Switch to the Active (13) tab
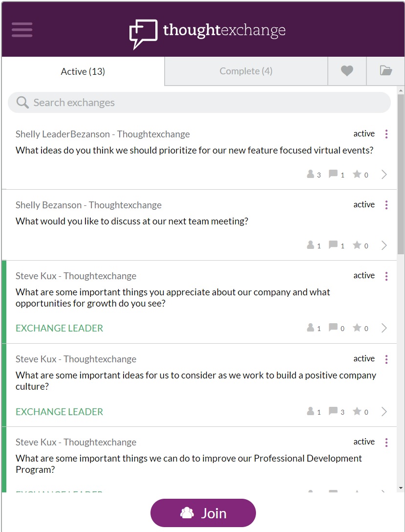The height and width of the screenshot is (532, 405). (83, 71)
